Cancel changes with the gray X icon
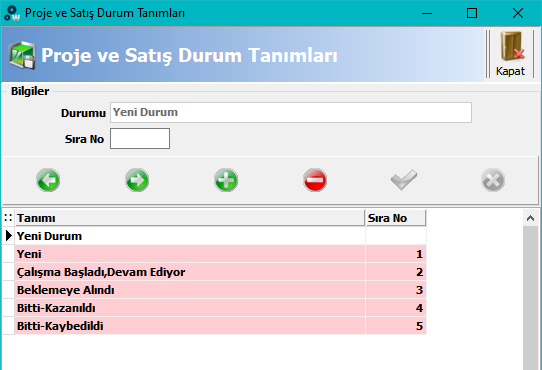Screen dimensions: 542x370 coord(493,180)
